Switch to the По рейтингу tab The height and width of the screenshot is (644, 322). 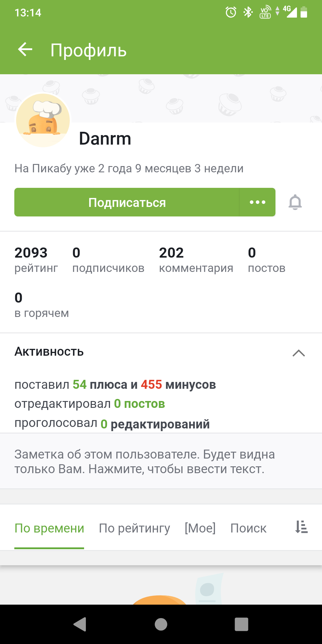tap(134, 528)
